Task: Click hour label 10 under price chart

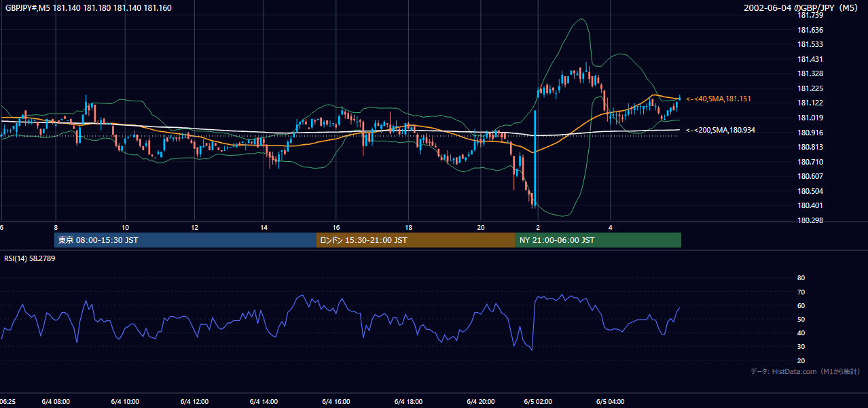Action: pos(126,227)
